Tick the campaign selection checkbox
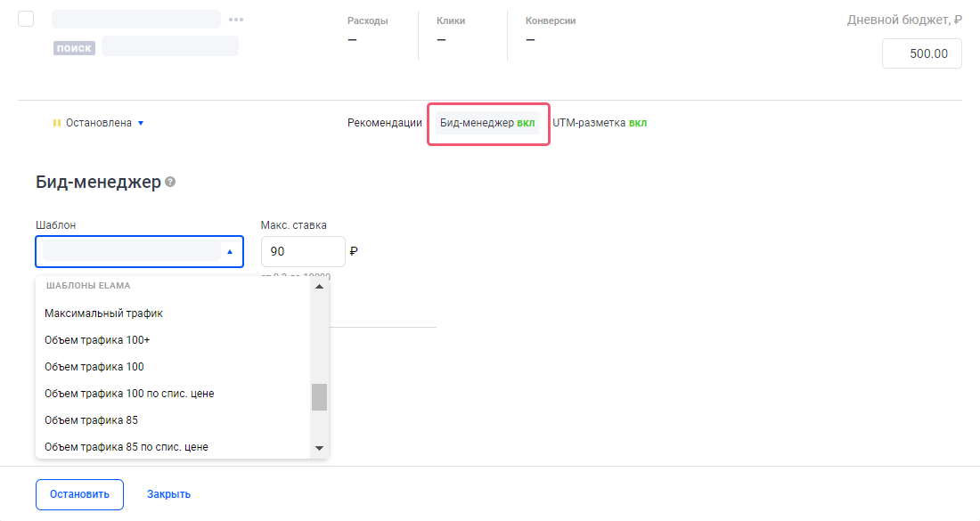 [26, 20]
